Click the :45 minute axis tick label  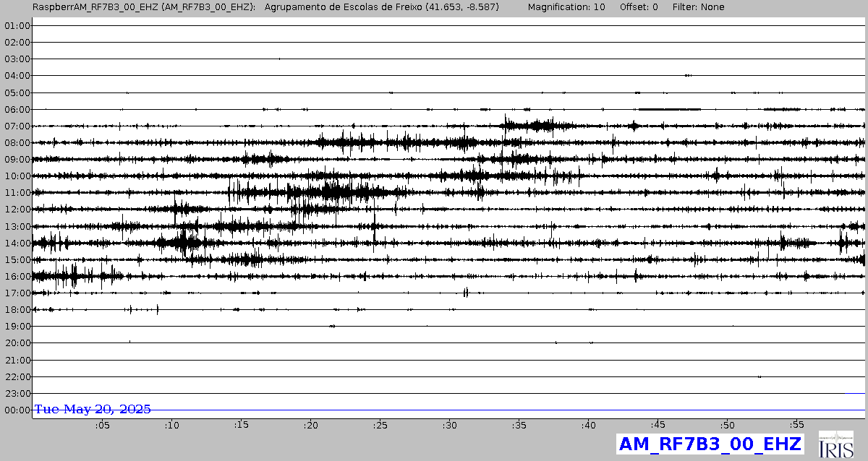(658, 425)
